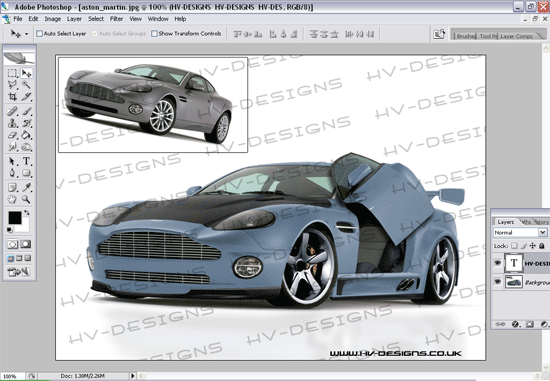The image size is (550, 381).
Task: Open the Move tool preset picker arrow
Action: [26, 34]
